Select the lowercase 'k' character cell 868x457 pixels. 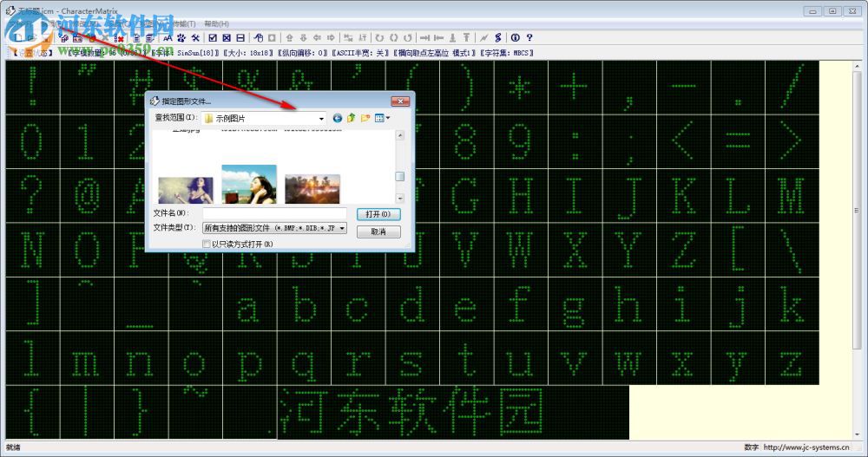(792, 304)
